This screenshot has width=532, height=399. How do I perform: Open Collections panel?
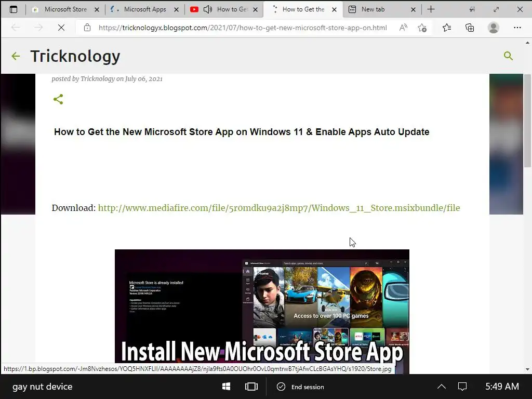470,28
